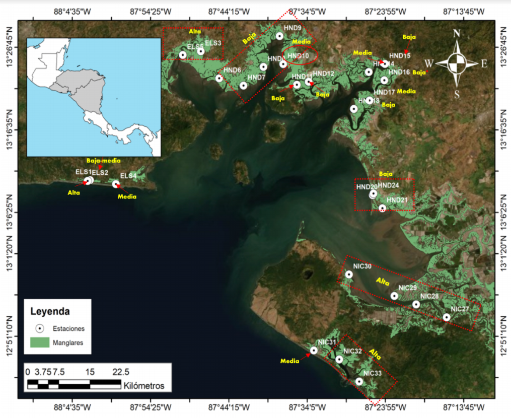Click the NIC31 station marker on the coast
This screenshot has height=420, width=511.
pos(314,350)
